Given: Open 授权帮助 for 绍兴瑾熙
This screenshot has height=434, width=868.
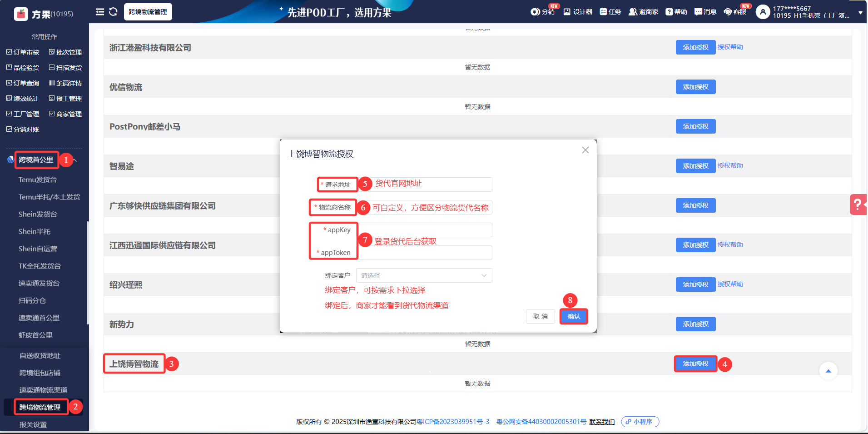Looking at the screenshot, I should pos(730,284).
